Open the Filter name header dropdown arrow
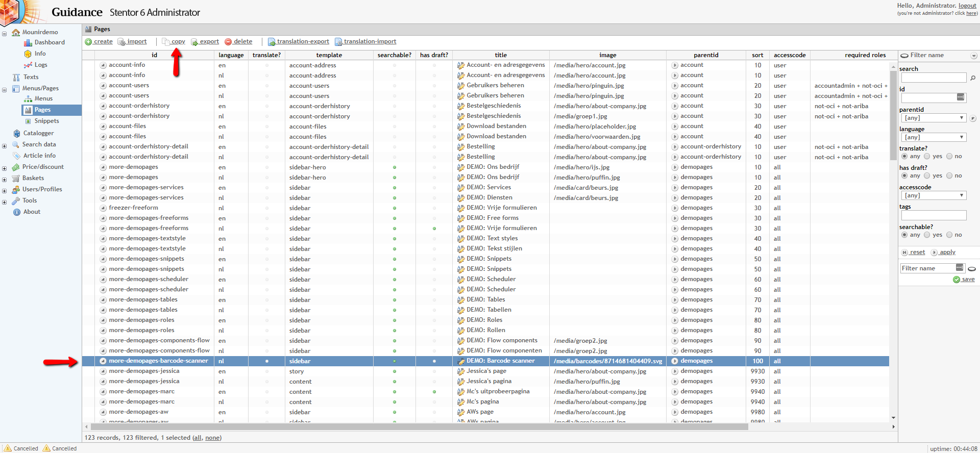 click(974, 56)
